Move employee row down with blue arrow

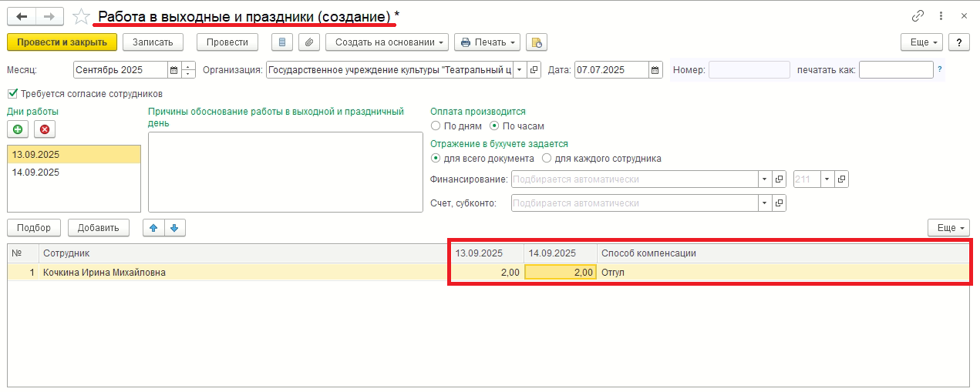(x=174, y=228)
